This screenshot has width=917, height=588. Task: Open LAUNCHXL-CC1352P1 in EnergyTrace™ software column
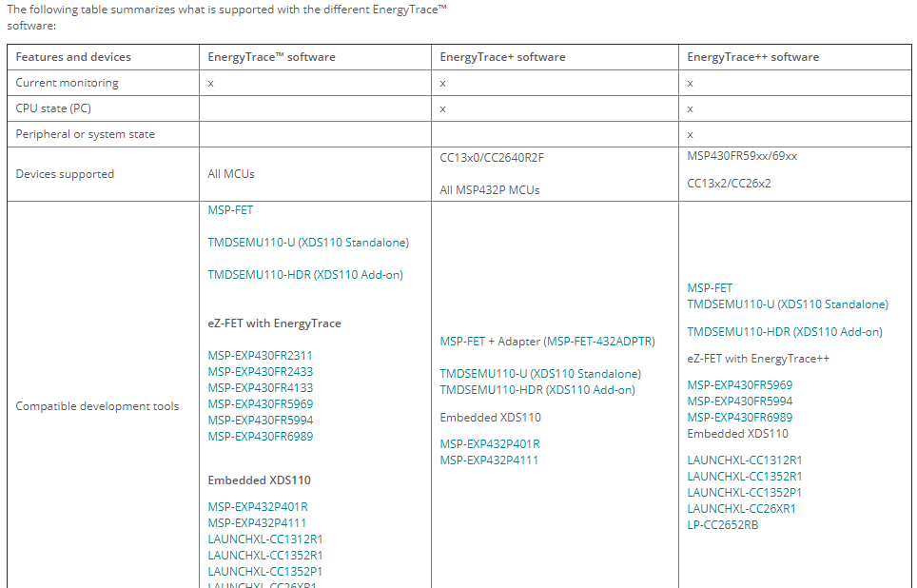265,572
